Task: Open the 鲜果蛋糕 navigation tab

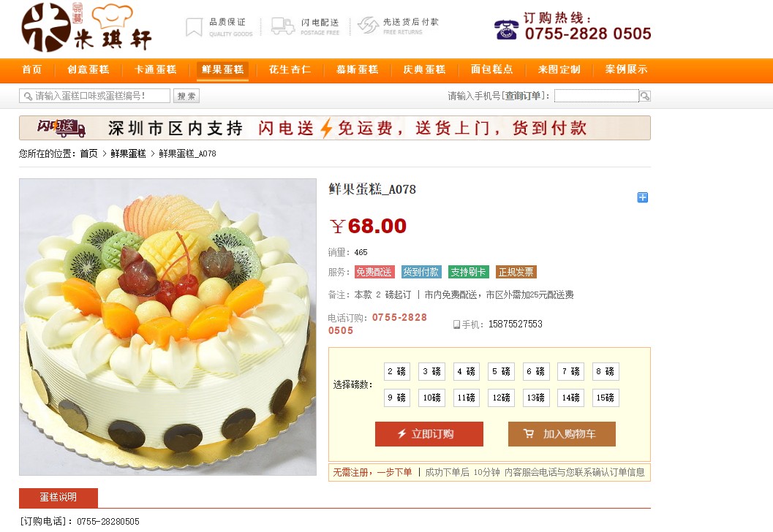Action: click(223, 69)
